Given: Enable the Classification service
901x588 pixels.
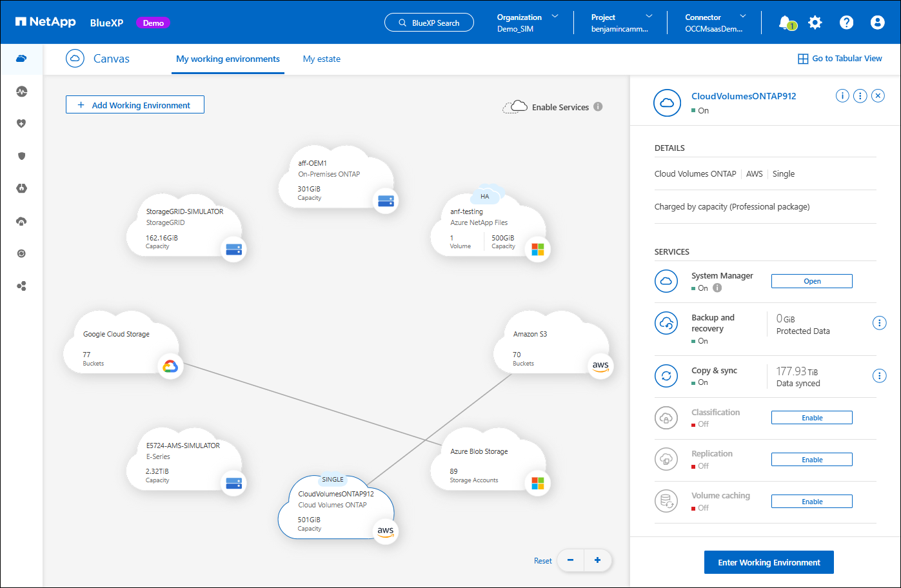Looking at the screenshot, I should [811, 418].
